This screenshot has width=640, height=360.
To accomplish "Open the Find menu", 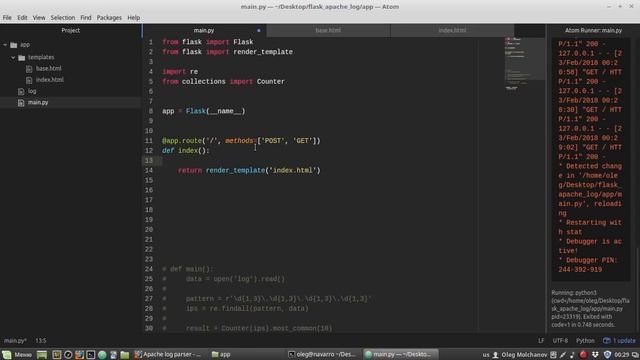I will 86,18.
